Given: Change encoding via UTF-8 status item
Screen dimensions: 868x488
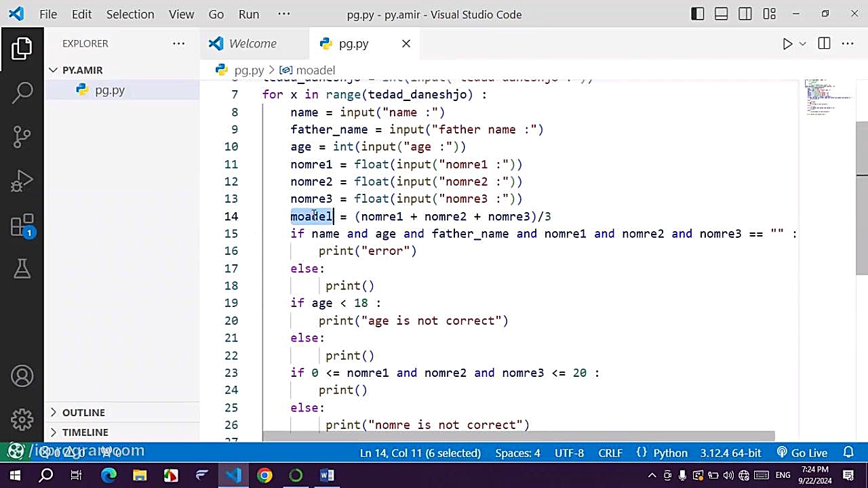Looking at the screenshot, I should point(569,453).
